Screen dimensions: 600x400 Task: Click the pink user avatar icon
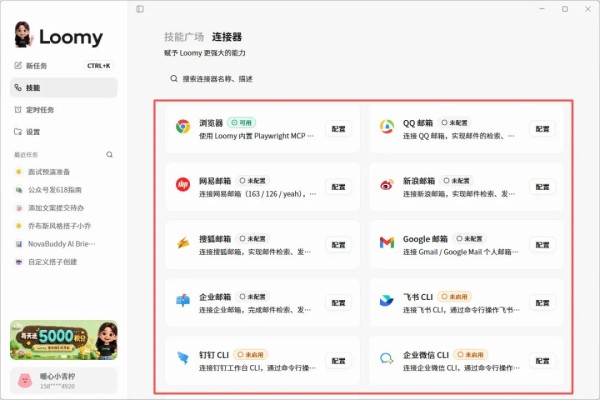pyautogui.click(x=25, y=381)
